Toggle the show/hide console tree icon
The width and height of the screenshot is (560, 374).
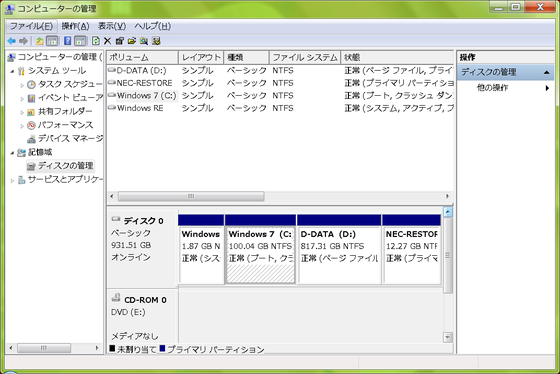[52, 41]
